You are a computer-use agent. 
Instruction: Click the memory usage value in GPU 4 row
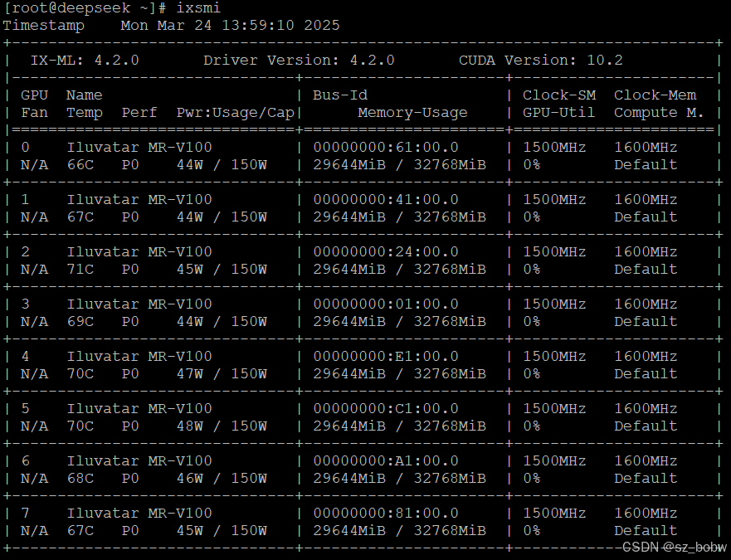point(400,373)
